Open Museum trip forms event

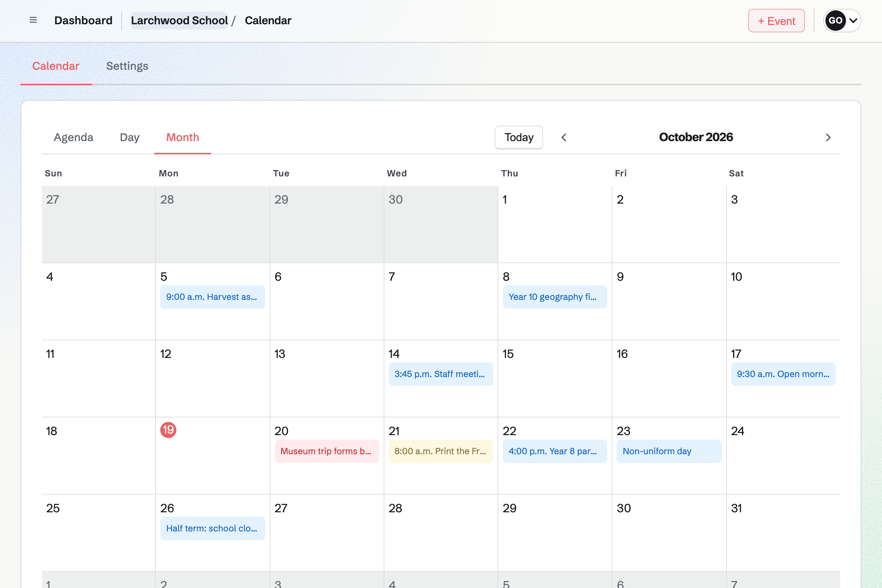point(327,452)
